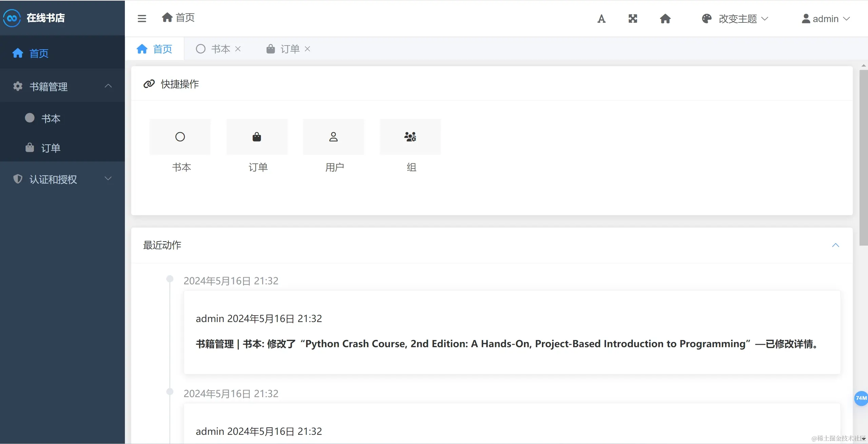868x444 pixels.
Task: Click the 在线书店 logo icon
Action: [x=12, y=18]
